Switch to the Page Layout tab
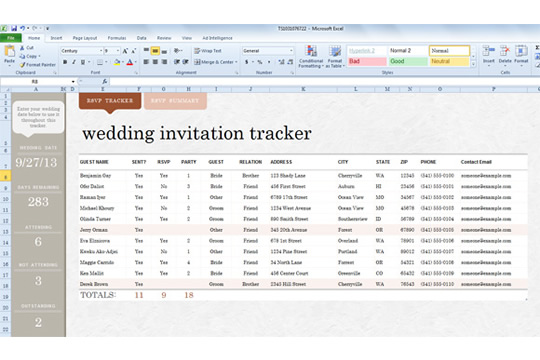Image resolution: width=540 pixels, height=360 pixels. pos(85,38)
